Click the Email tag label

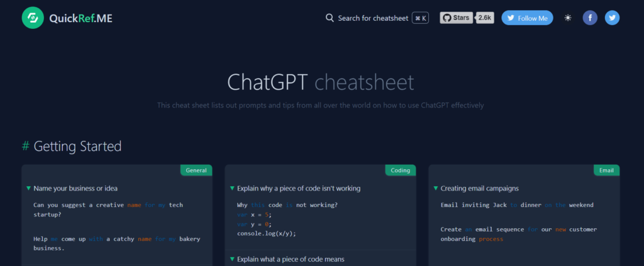pyautogui.click(x=607, y=170)
